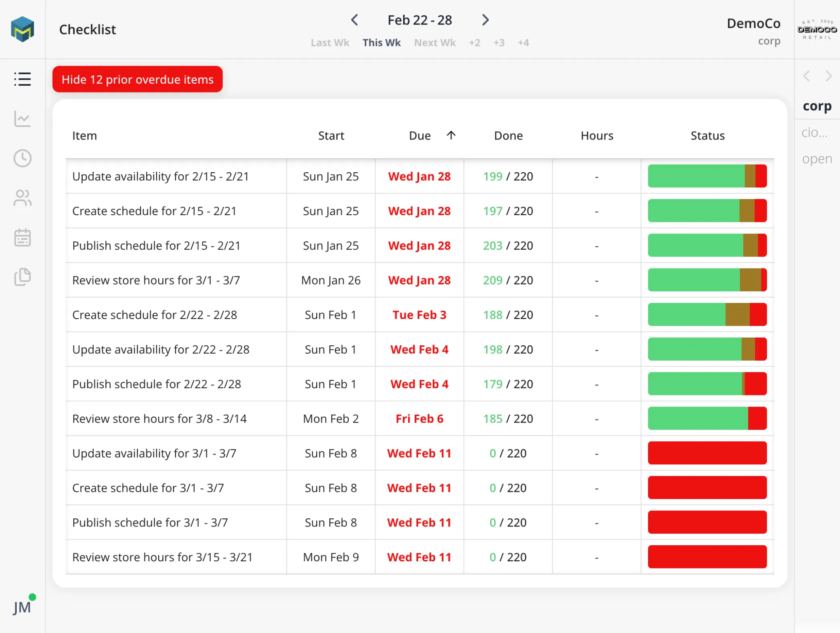Click status bar for Publish schedule 2/22 - 2/28
The width and height of the screenshot is (840, 633).
coord(707,384)
